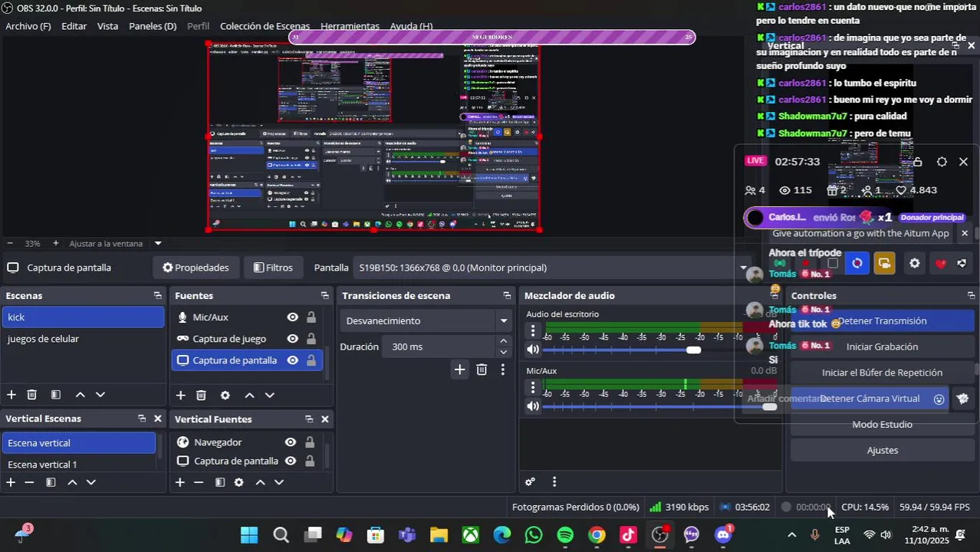Open the Archivo menu
Viewport: 980px width, 552px height.
(x=28, y=26)
